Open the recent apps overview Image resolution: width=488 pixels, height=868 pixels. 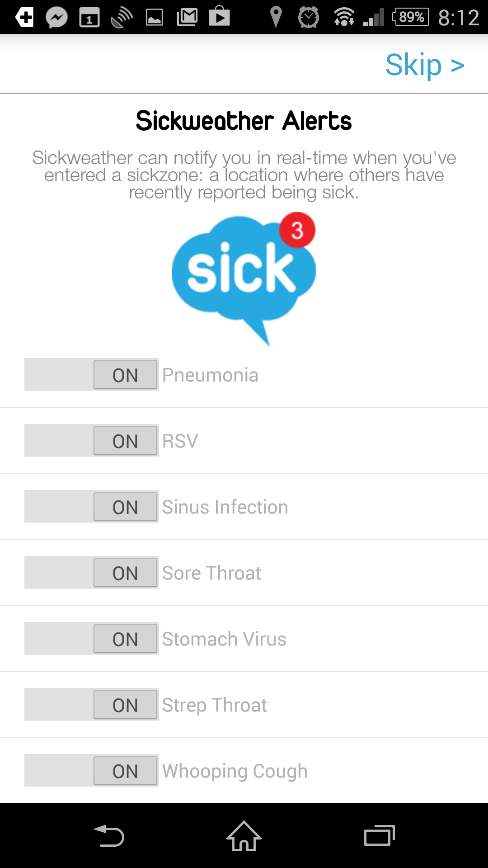380,835
